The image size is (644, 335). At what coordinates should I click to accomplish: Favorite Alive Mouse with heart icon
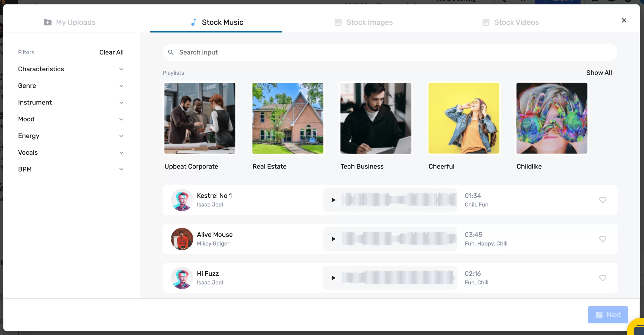602,239
